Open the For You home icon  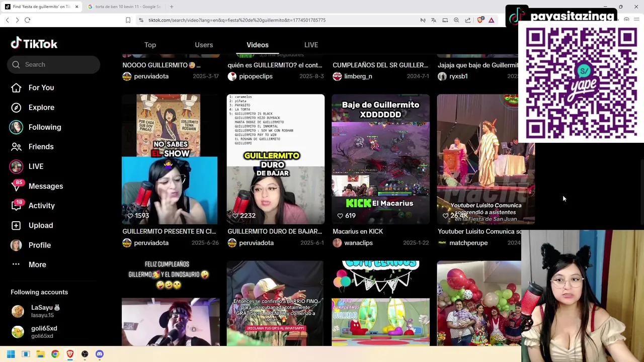pos(16,87)
